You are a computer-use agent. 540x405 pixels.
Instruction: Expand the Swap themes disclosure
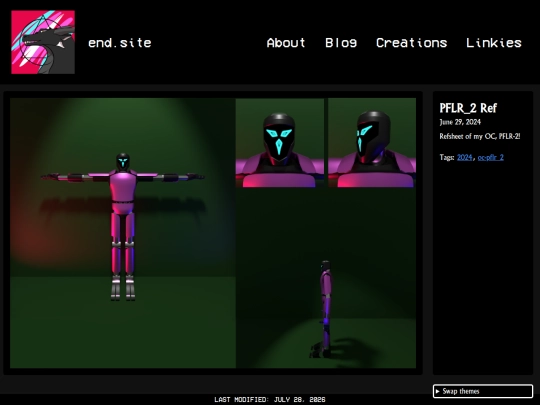coord(483,391)
